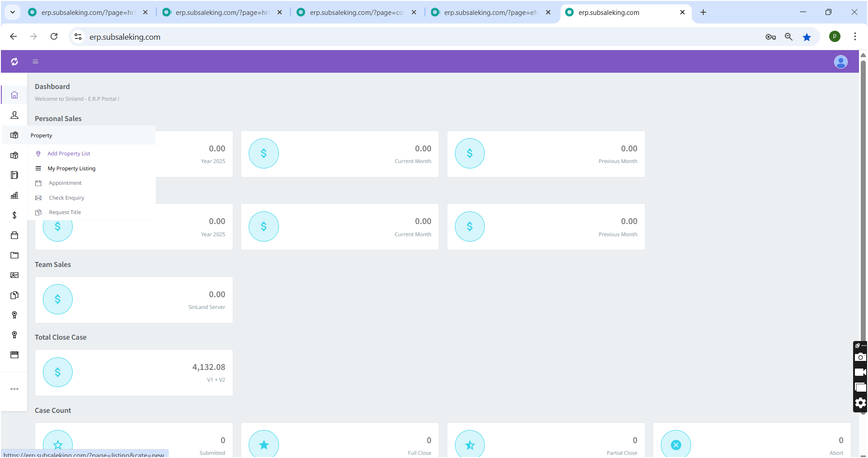Open the folder icon in sidebar

pyautogui.click(x=14, y=255)
